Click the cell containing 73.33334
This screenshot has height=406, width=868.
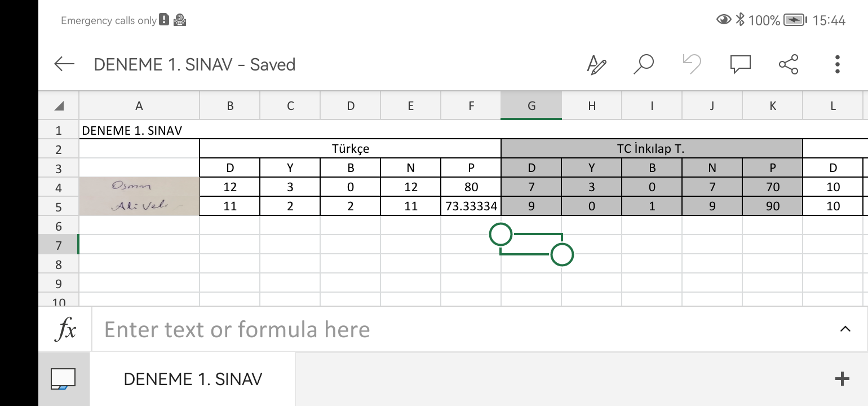point(471,206)
